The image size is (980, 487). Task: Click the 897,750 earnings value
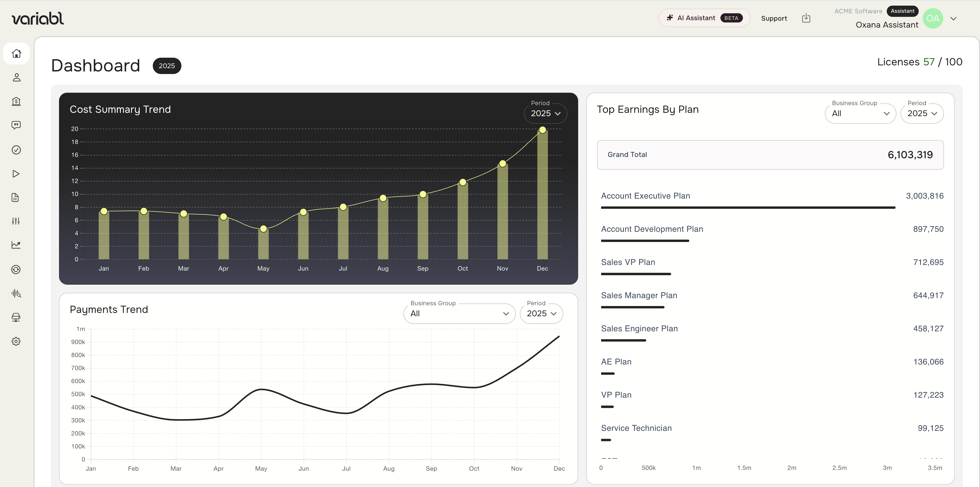point(928,229)
